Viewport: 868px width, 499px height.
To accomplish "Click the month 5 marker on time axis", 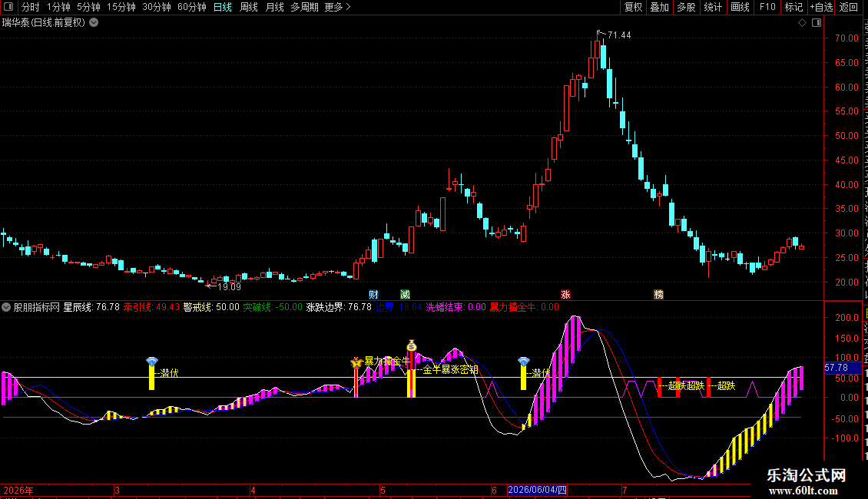I will [383, 490].
